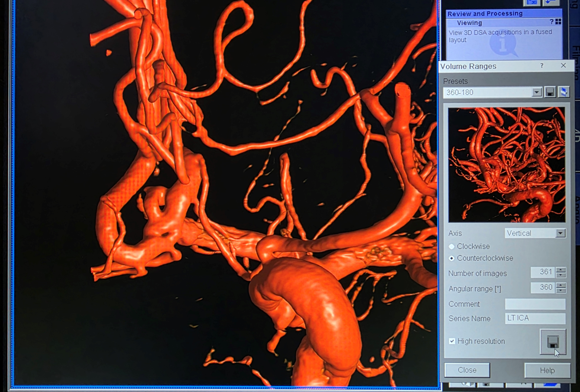This screenshot has height=392, width=580.
Task: Select the Counterclockwise rotation option
Action: pos(452,258)
